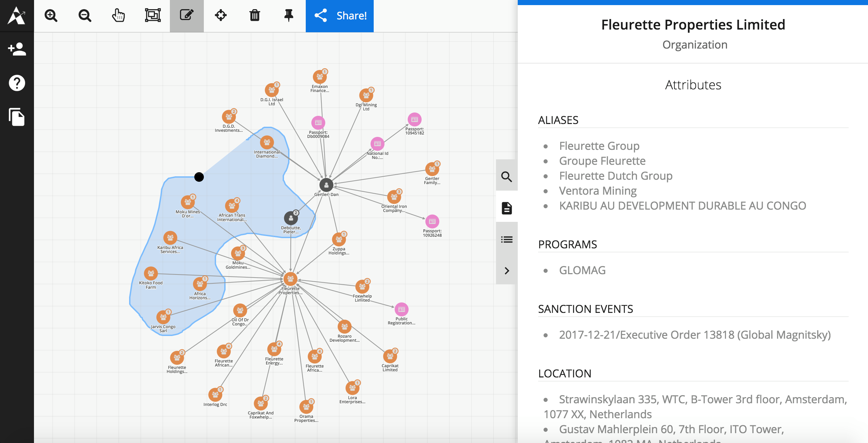The width and height of the screenshot is (868, 443).
Task: Open the search tab in side panel
Action: (507, 177)
